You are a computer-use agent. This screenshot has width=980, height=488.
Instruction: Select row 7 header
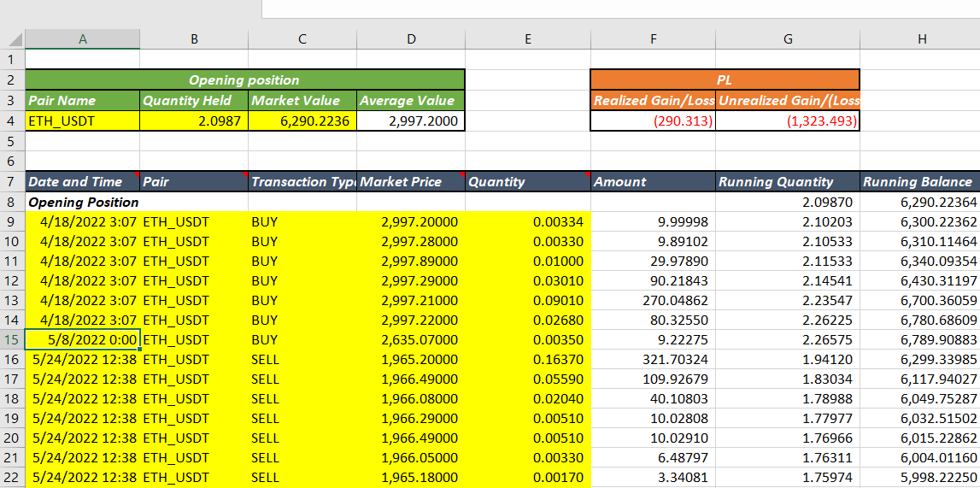[13, 182]
